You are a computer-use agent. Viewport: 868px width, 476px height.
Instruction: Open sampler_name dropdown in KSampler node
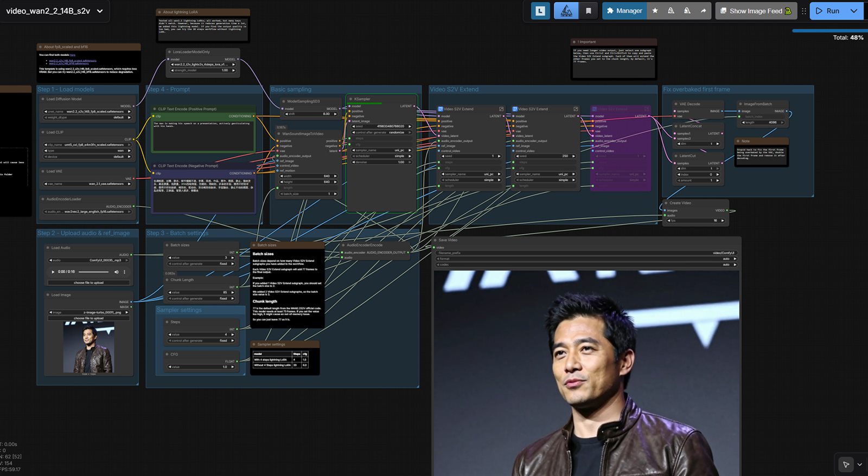pyautogui.click(x=382, y=150)
